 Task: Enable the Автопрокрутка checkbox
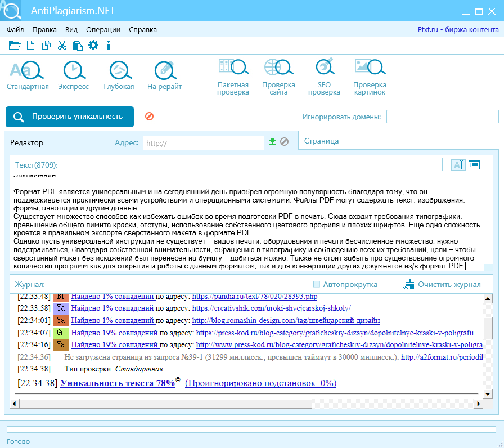[x=317, y=284]
